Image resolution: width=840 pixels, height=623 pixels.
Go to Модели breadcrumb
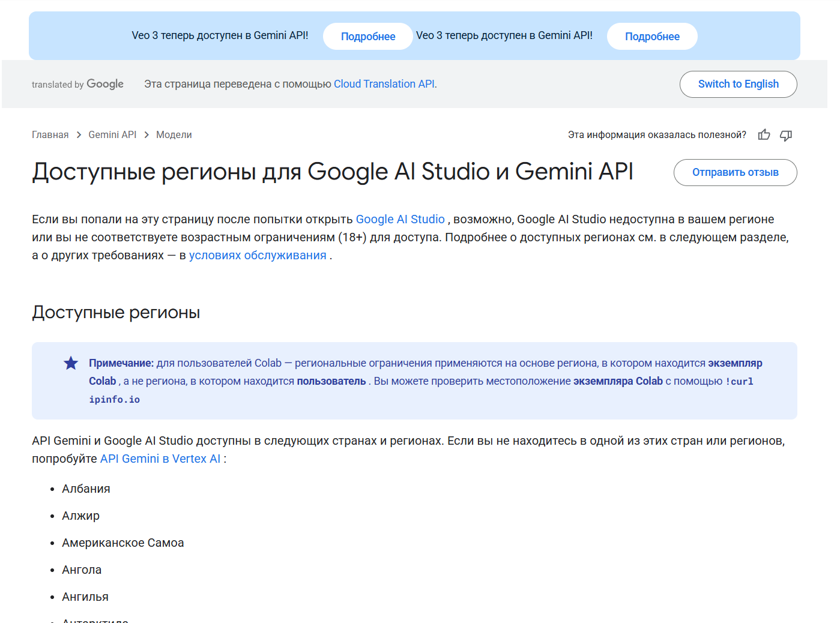tap(174, 135)
